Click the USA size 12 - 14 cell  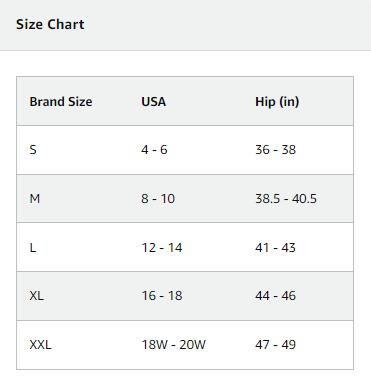162,248
